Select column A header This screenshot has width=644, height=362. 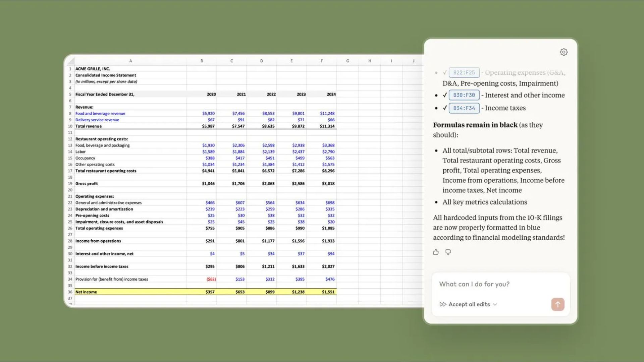130,61
